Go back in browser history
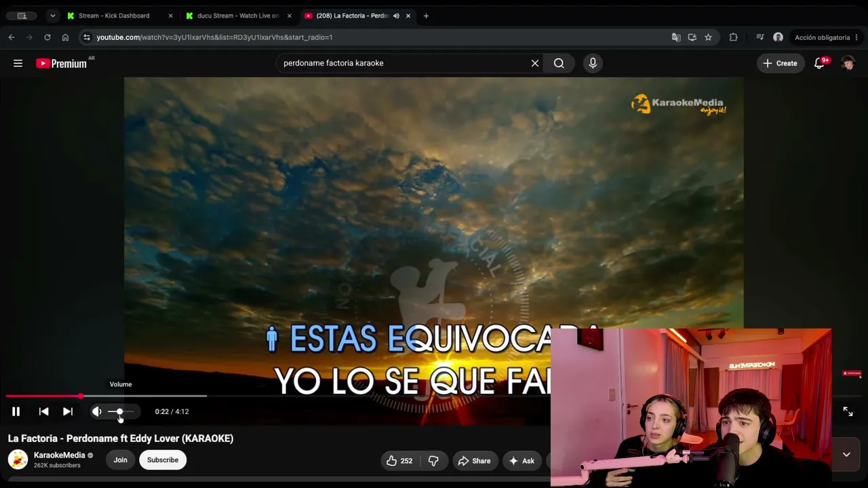 12,37
